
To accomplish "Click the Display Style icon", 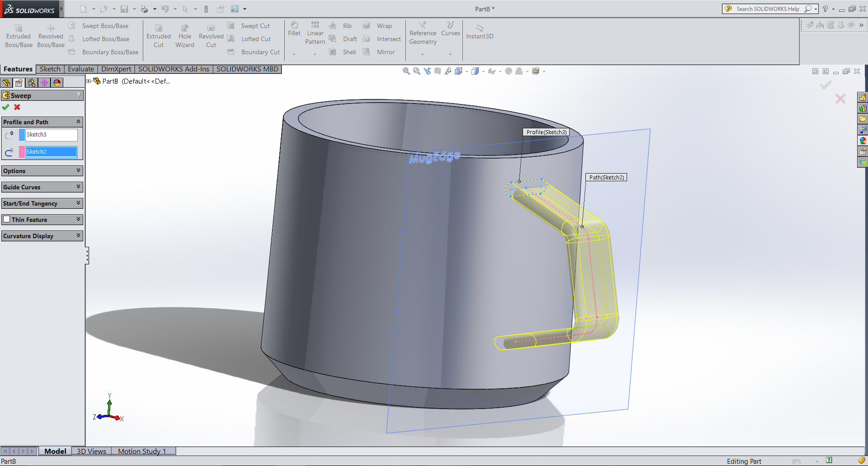I will (475, 71).
